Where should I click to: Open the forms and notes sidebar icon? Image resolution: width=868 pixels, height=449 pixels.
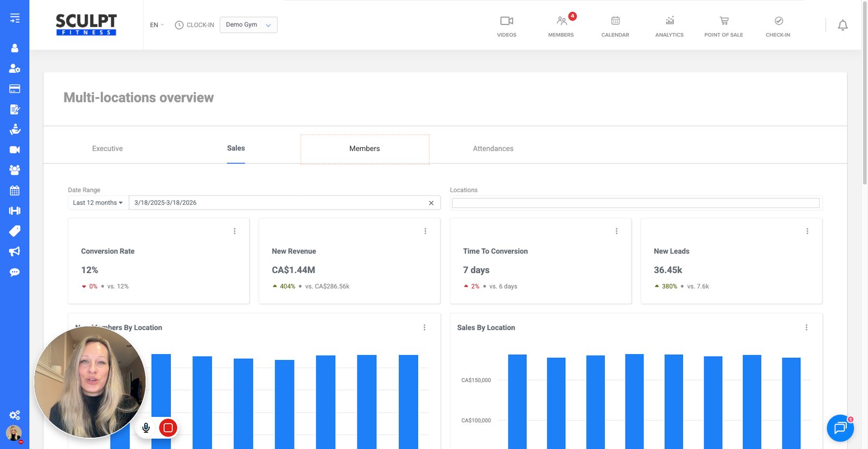pyautogui.click(x=15, y=109)
